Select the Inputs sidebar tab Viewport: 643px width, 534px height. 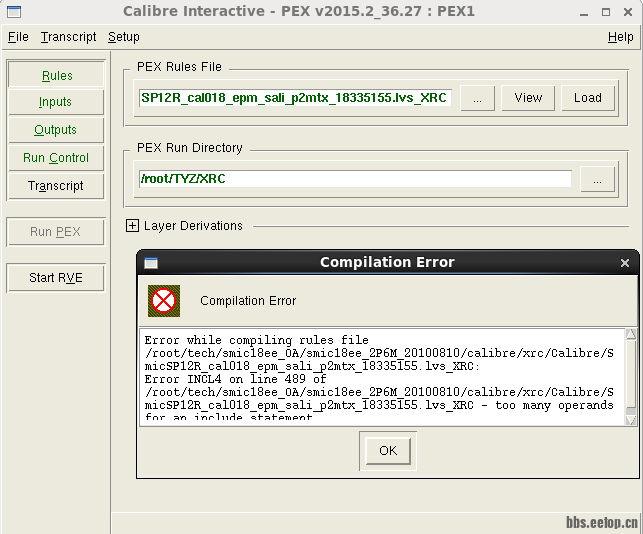56,102
